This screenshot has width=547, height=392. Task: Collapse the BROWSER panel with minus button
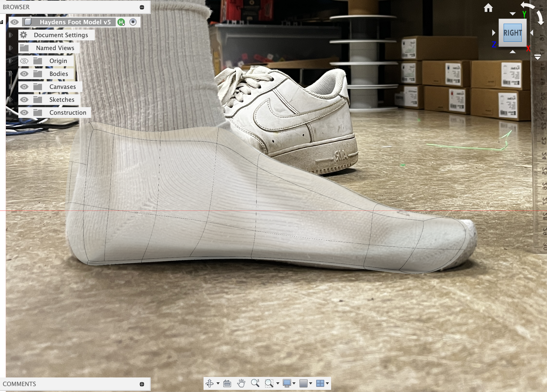(x=142, y=7)
